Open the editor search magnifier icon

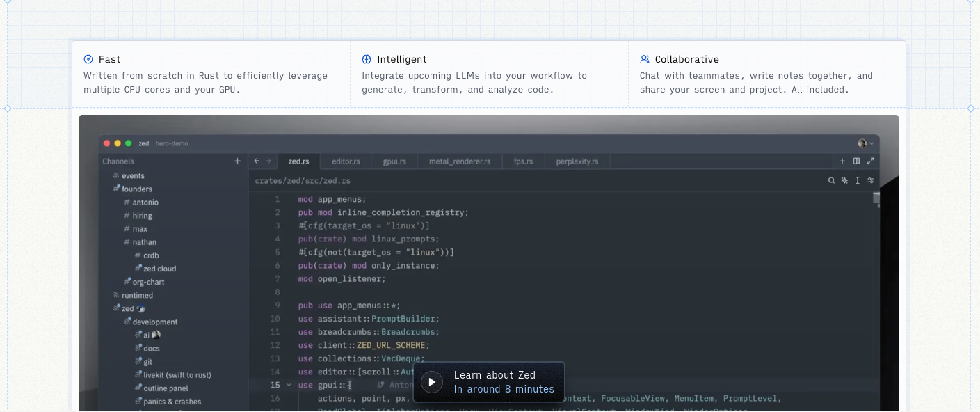(831, 180)
